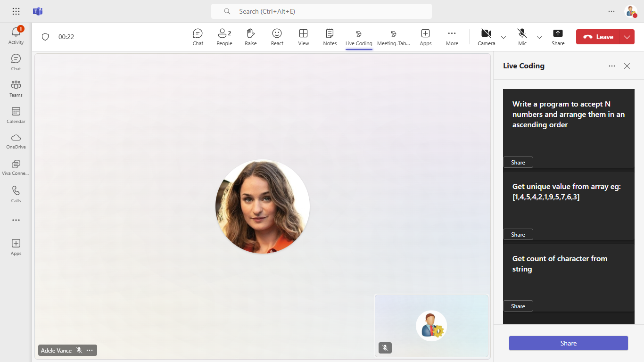Viewport: 644px width, 362px height.
Task: Unmute the Mic
Action: [522, 37]
